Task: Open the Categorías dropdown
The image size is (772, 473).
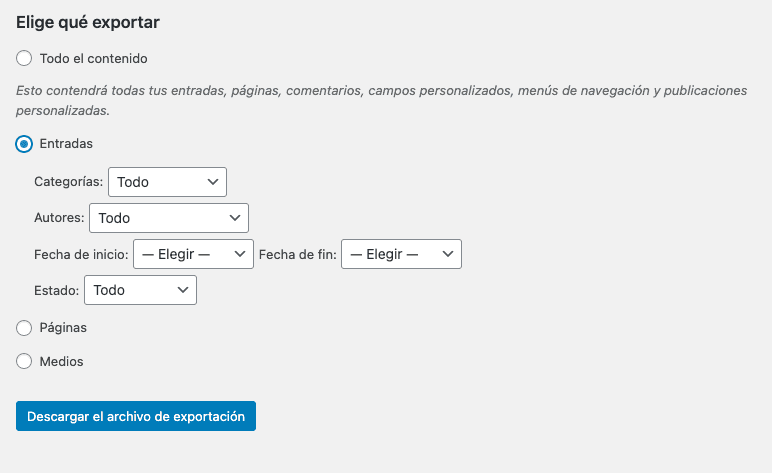Action: [x=166, y=182]
